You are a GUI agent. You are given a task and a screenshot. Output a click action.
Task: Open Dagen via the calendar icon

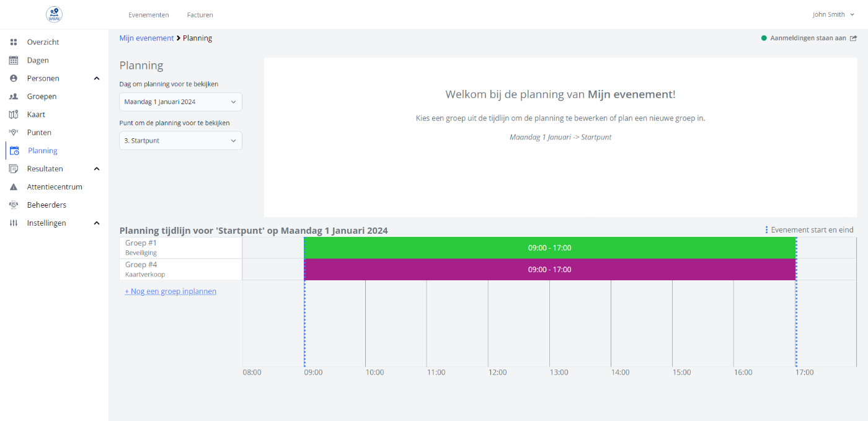[14, 60]
